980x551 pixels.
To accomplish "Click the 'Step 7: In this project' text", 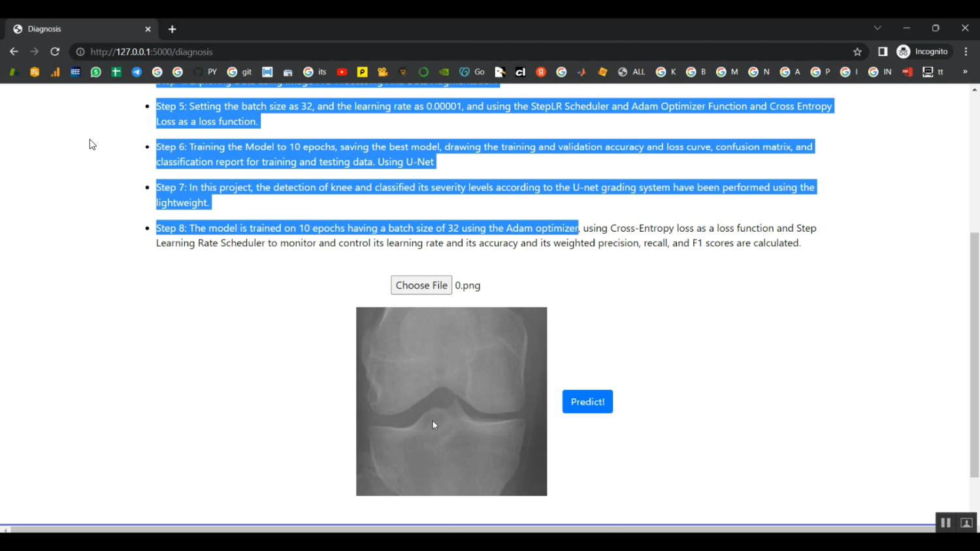I will (x=485, y=195).
